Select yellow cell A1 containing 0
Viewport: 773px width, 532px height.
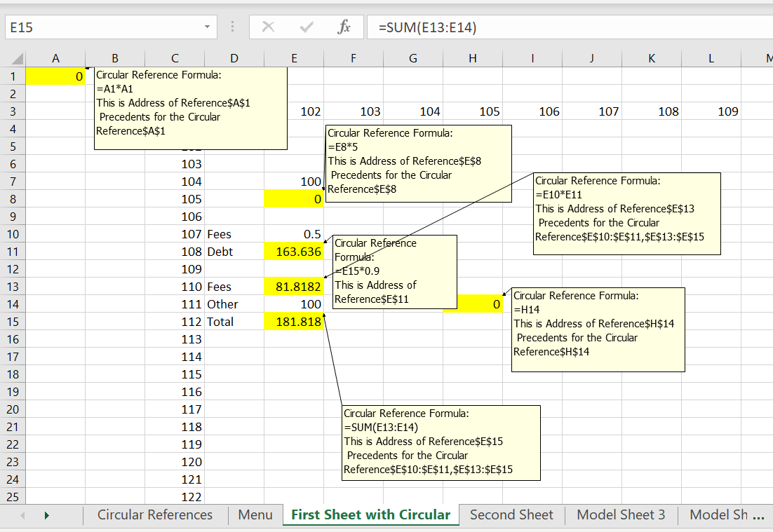pos(55,76)
